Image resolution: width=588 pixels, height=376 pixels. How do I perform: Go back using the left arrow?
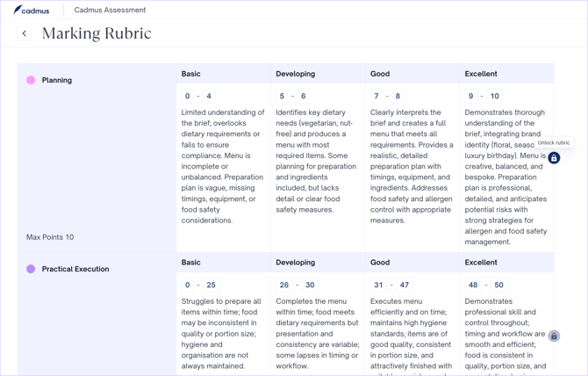25,34
